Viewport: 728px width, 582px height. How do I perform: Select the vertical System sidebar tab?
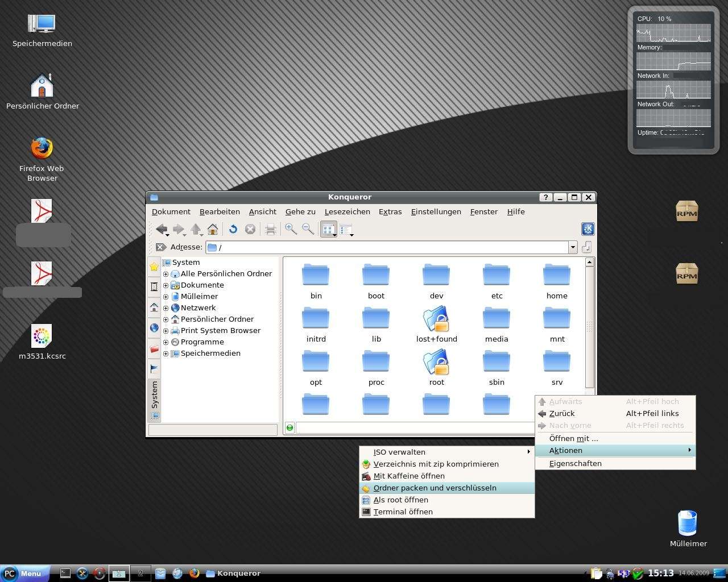(x=154, y=400)
